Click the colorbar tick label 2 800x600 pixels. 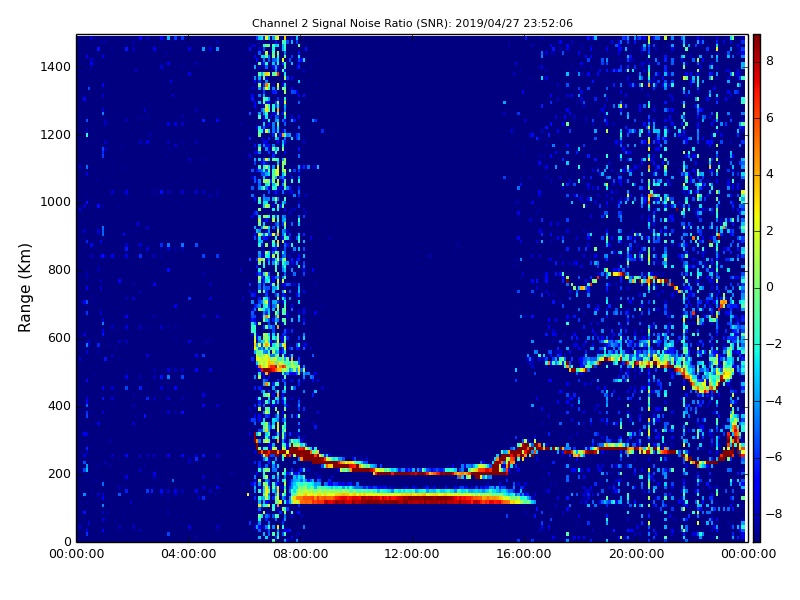pyautogui.click(x=770, y=231)
